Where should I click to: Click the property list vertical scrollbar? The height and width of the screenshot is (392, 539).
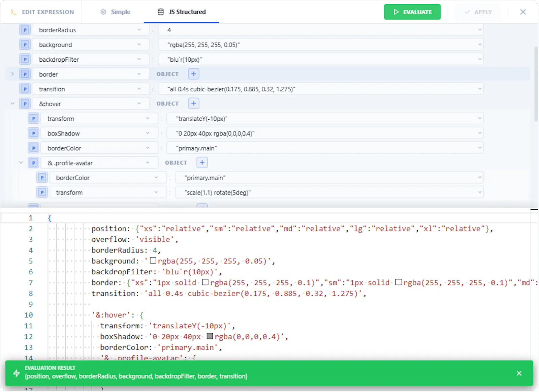[536, 84]
